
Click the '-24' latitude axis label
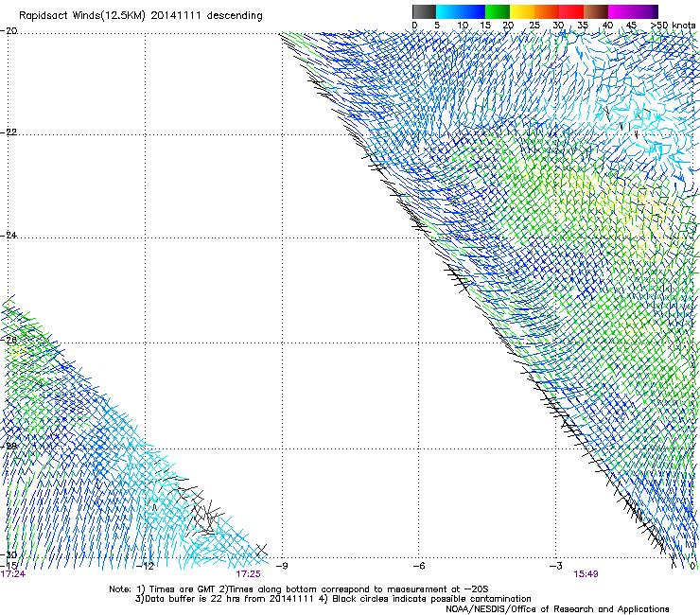[x=9, y=235]
